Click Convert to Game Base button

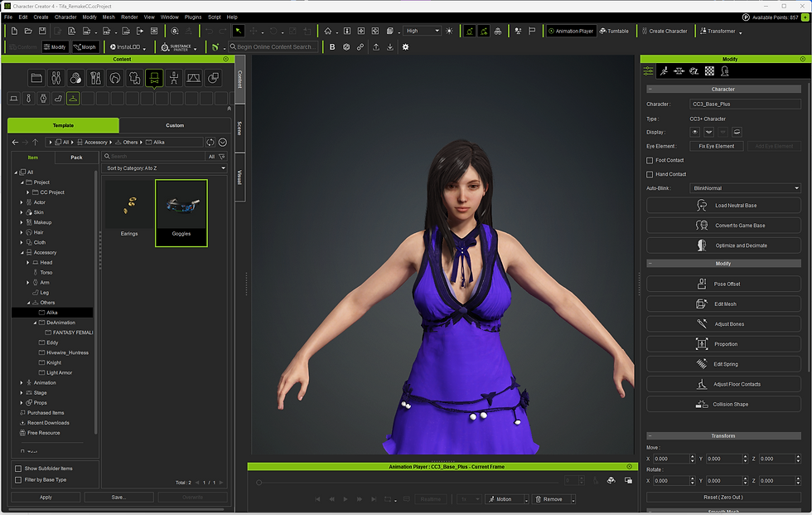[x=723, y=226]
